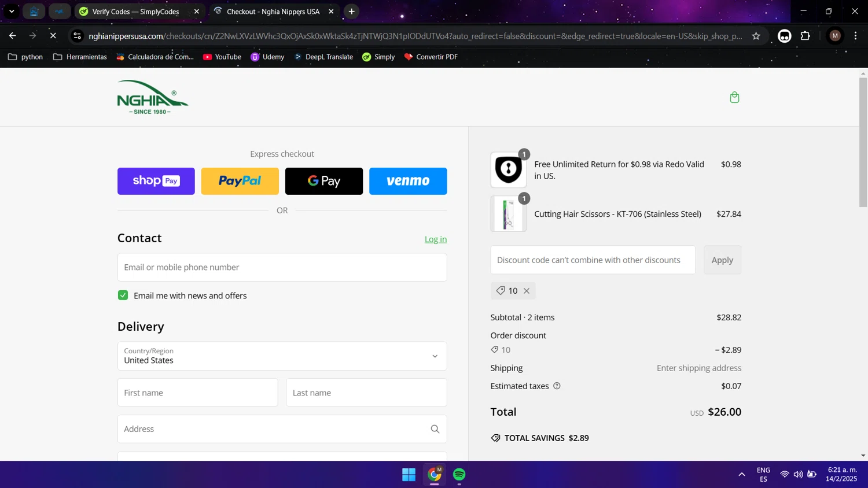The height and width of the screenshot is (488, 868).
Task: Open the DeepL Translate bookmark
Action: [x=323, y=57]
